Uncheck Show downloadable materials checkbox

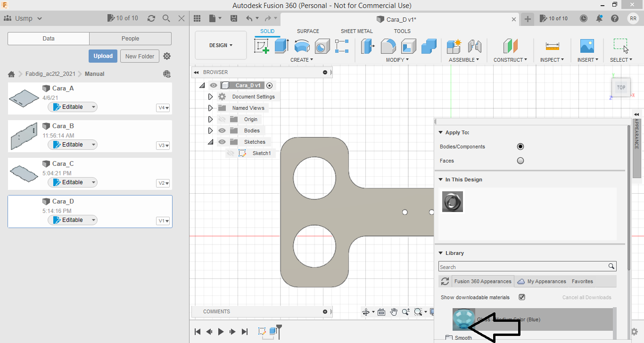(x=522, y=297)
